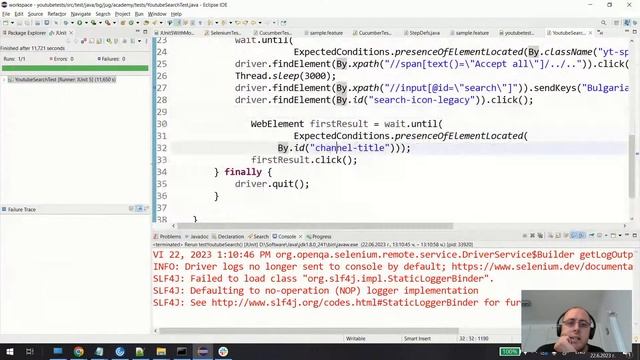Open the External Tools dropdown arrow
The height and width of the screenshot is (360, 640).
coord(114,23)
